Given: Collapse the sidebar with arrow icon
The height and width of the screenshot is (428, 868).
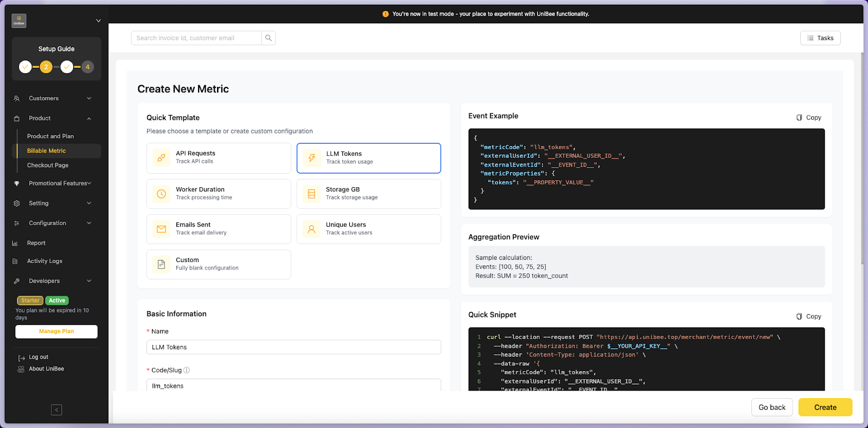Looking at the screenshot, I should 56,410.
